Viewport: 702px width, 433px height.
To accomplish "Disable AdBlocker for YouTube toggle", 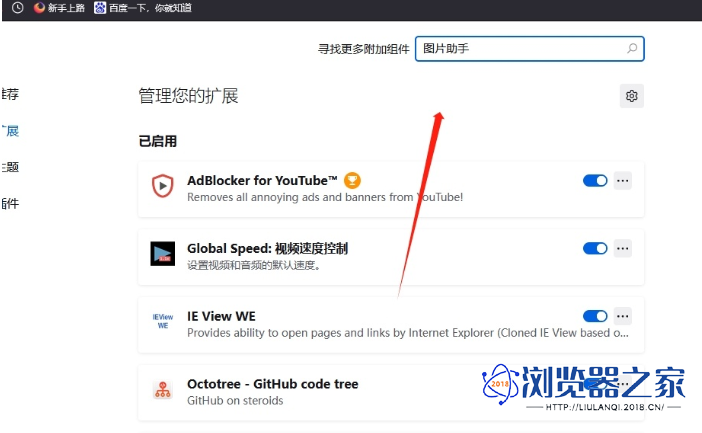I will 595,180.
